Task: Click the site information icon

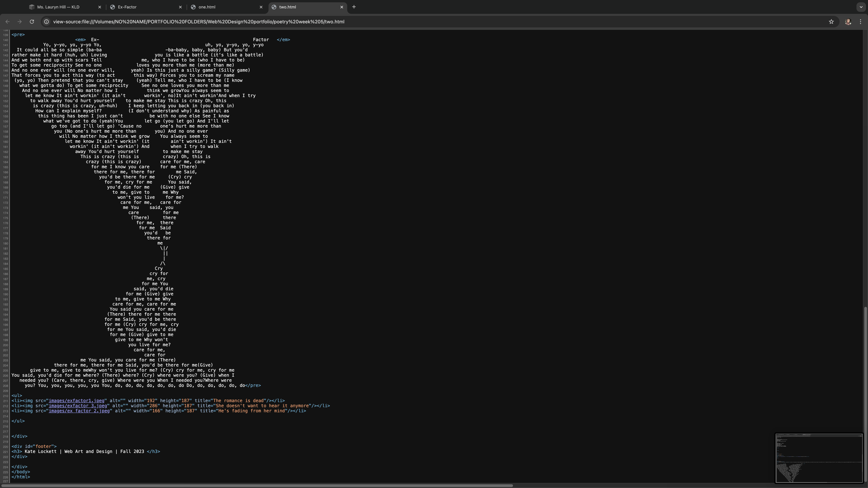Action: point(47,22)
